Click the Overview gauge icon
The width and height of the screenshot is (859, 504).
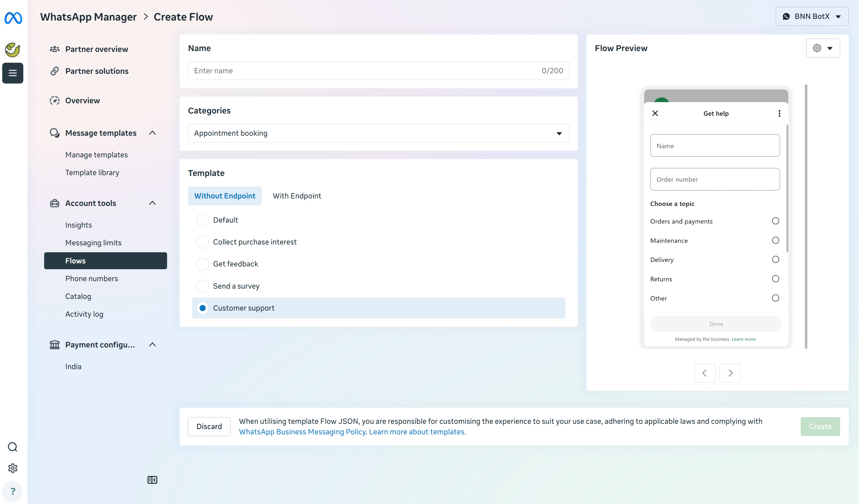55,100
